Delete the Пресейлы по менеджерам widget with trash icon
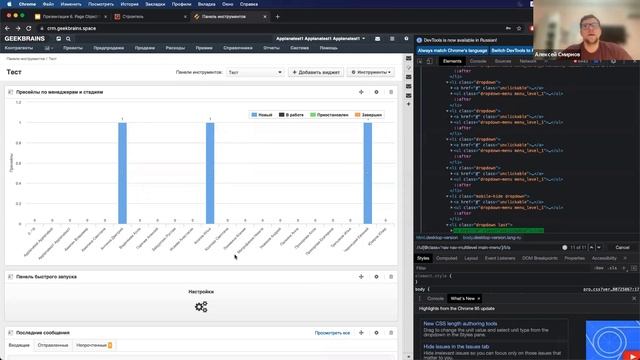 391,92
